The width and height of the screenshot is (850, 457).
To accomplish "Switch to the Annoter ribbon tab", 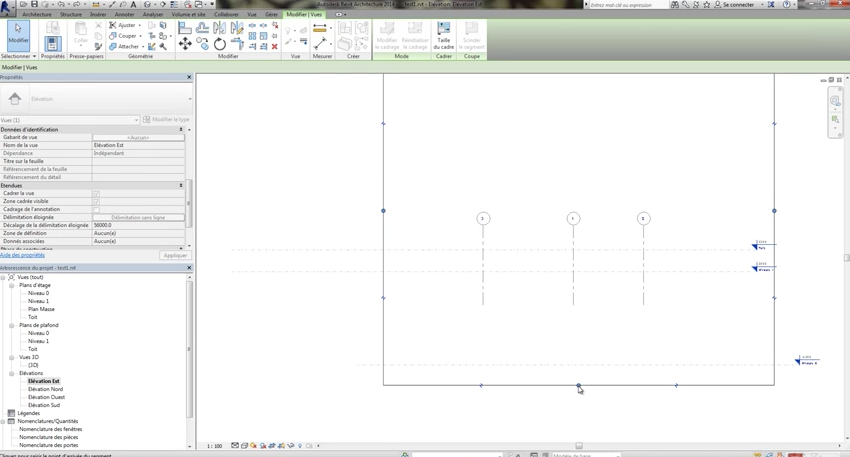I will (124, 15).
